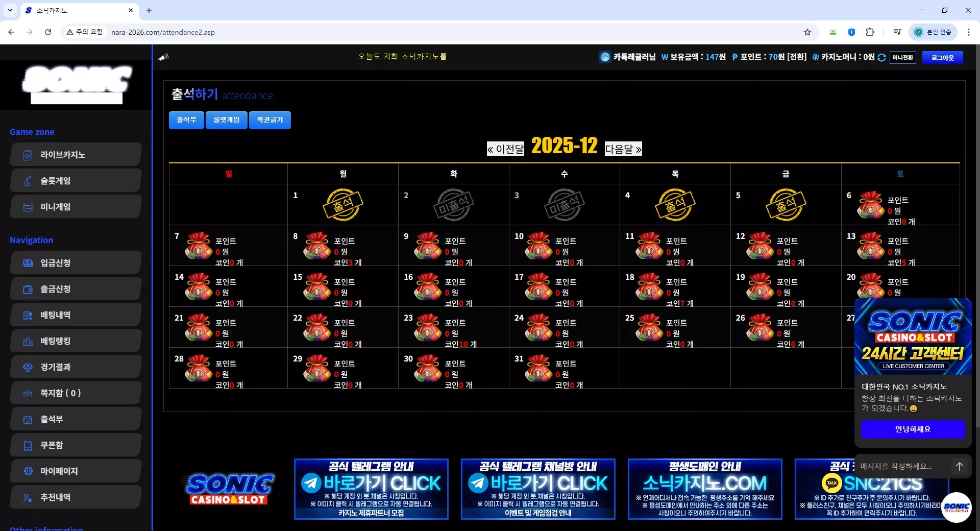Open the 쪽지함 message box
This screenshot has width=980, height=531.
click(x=76, y=393)
